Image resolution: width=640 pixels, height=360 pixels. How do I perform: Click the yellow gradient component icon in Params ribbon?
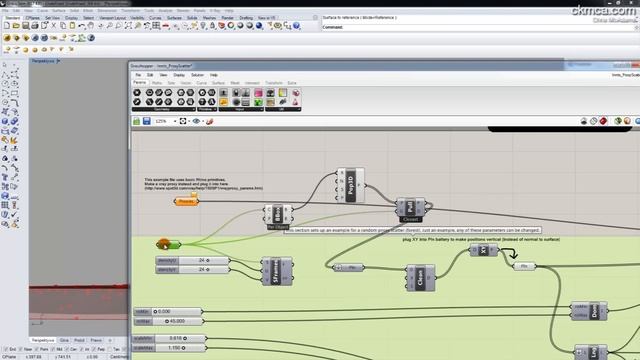[x=283, y=93]
